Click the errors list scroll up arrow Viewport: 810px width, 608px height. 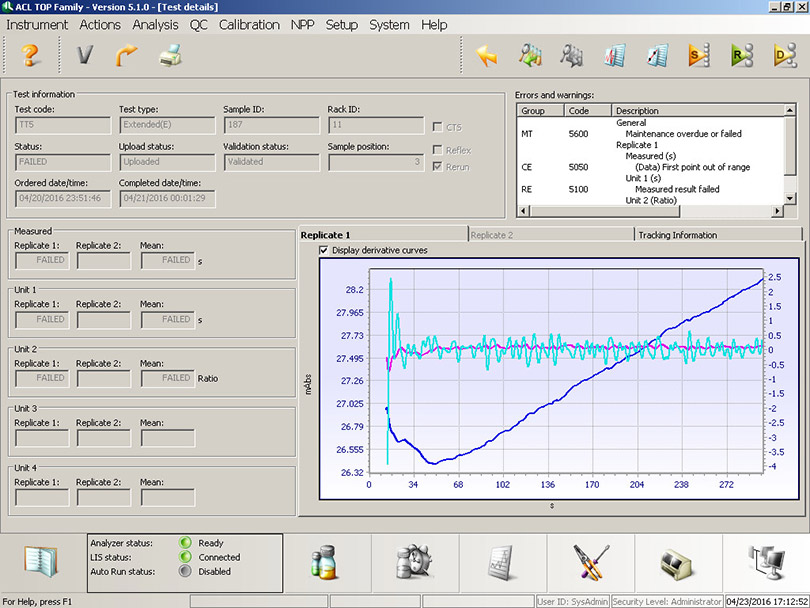click(789, 110)
